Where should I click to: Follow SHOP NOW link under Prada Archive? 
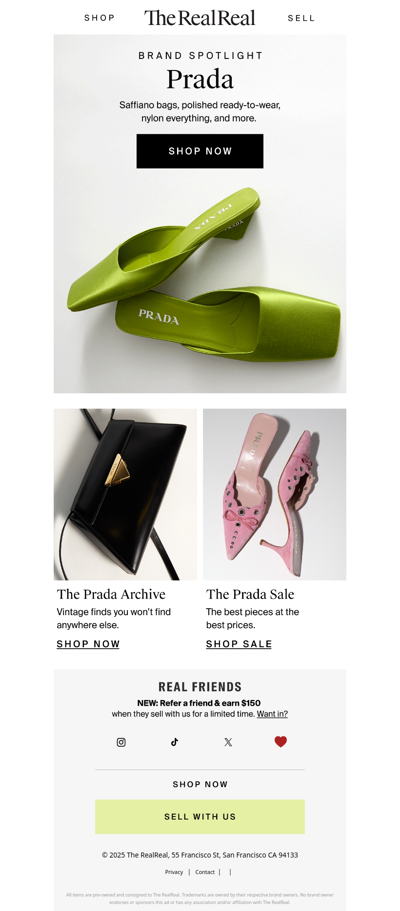(88, 644)
